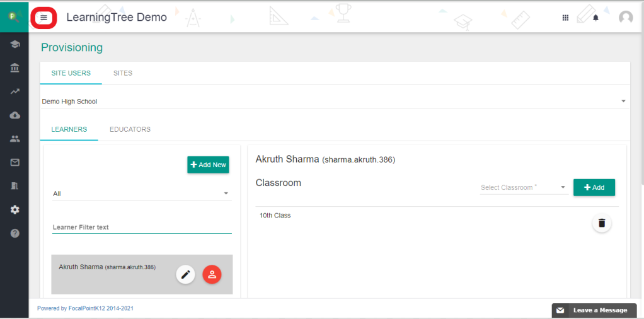Edit Akruth Sharma with pencil icon

click(185, 274)
